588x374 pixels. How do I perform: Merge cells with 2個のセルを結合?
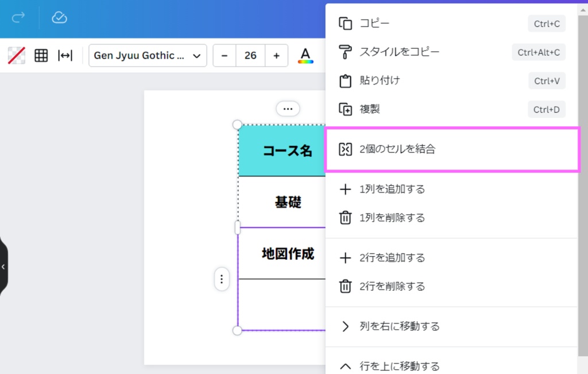(397, 149)
